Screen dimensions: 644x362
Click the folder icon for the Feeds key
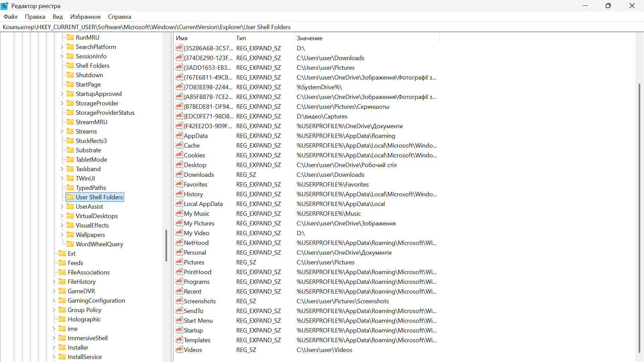click(x=62, y=263)
